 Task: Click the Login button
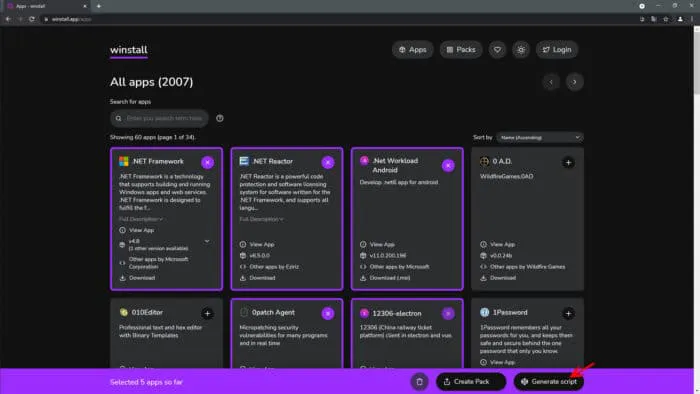(557, 50)
